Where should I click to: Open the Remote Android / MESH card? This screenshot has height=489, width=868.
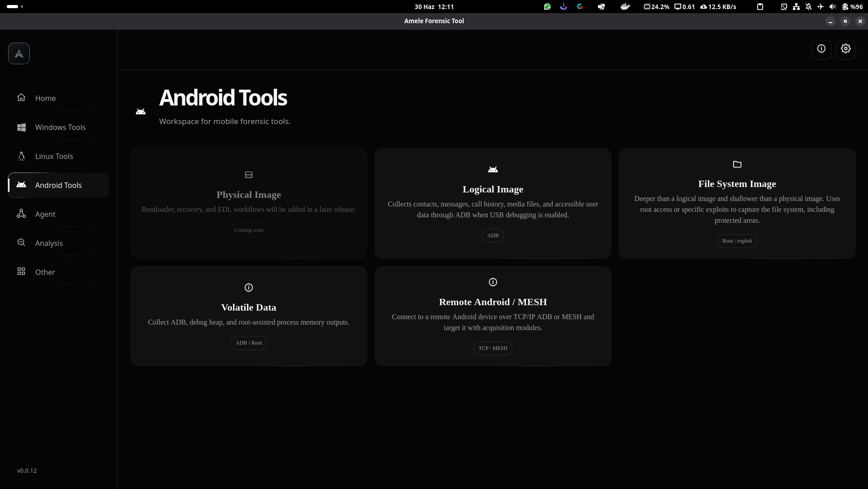[493, 316]
